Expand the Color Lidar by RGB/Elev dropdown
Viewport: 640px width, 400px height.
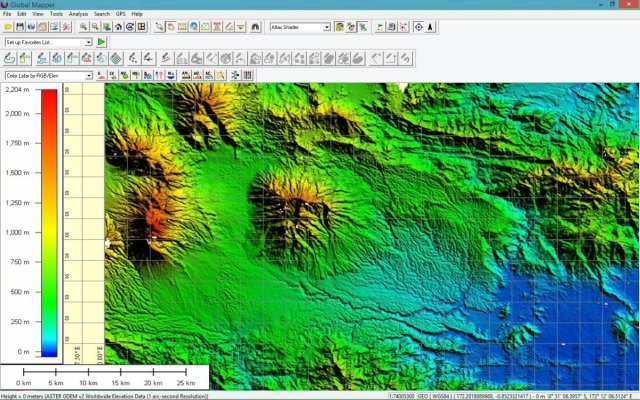pyautogui.click(x=88, y=75)
